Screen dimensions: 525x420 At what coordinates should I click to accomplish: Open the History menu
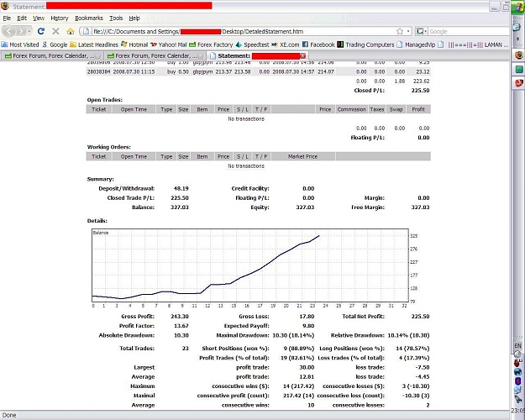60,18
